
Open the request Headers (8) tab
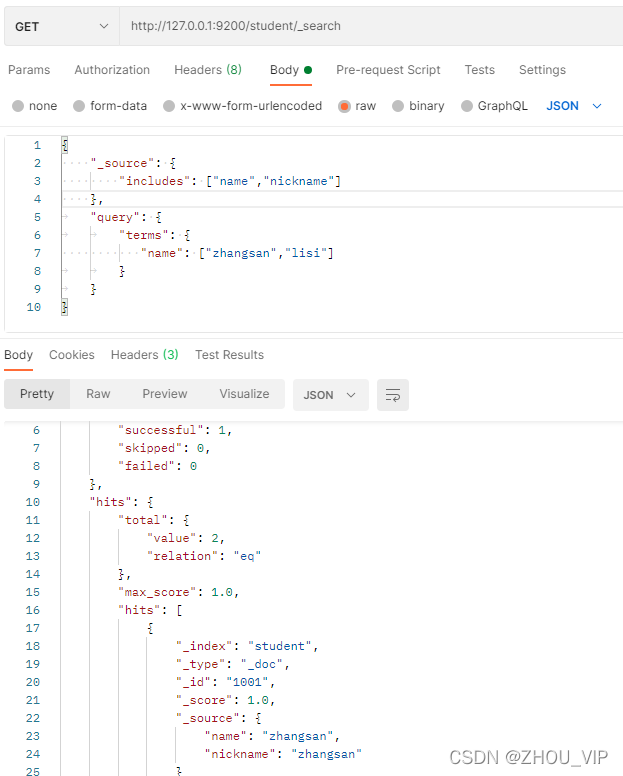(x=208, y=70)
